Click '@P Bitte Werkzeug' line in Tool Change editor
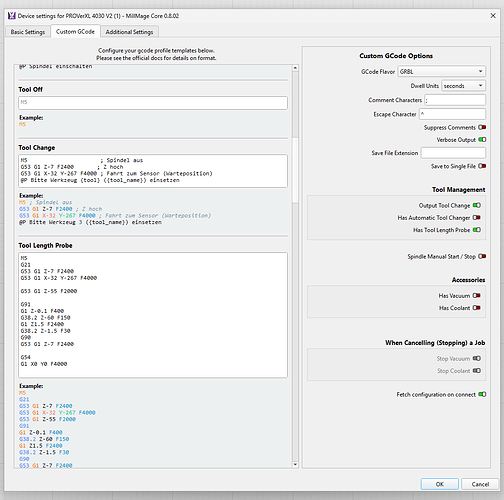Image resolution: width=504 pixels, height=500 pixels. [100, 180]
